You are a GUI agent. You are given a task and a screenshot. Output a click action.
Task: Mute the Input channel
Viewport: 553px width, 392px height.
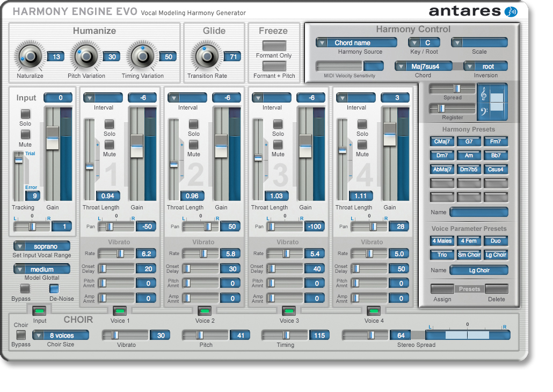click(25, 134)
